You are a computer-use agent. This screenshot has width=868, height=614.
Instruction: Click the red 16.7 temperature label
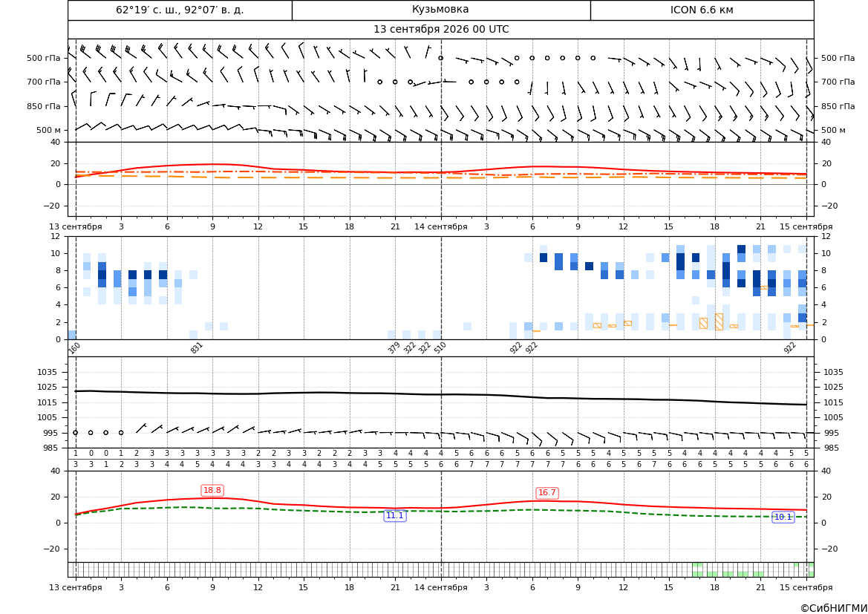547,492
